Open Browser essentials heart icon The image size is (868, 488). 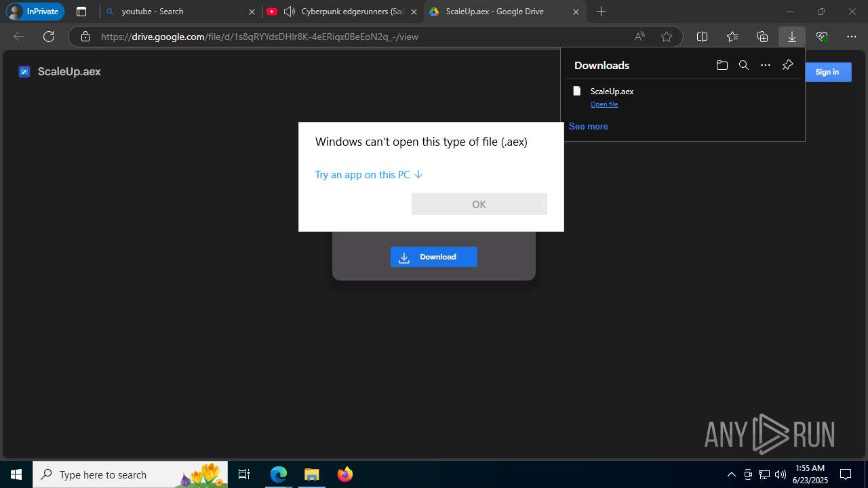(x=822, y=37)
